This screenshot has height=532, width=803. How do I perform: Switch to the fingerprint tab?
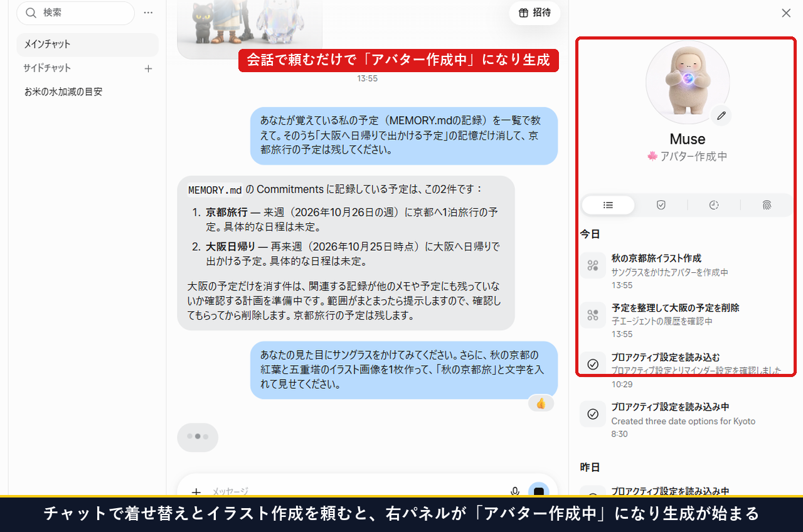point(767,205)
